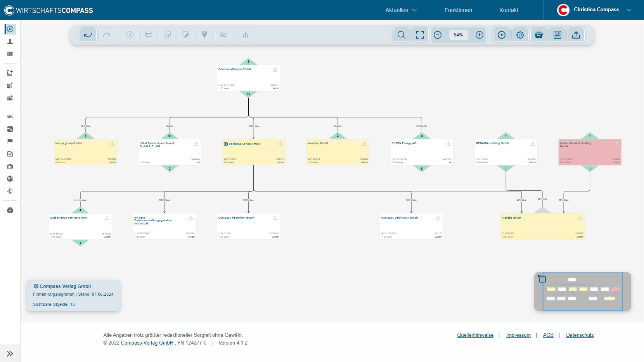Open the Impressum footer link
Viewport: 644px width, 362px height.
pos(518,335)
